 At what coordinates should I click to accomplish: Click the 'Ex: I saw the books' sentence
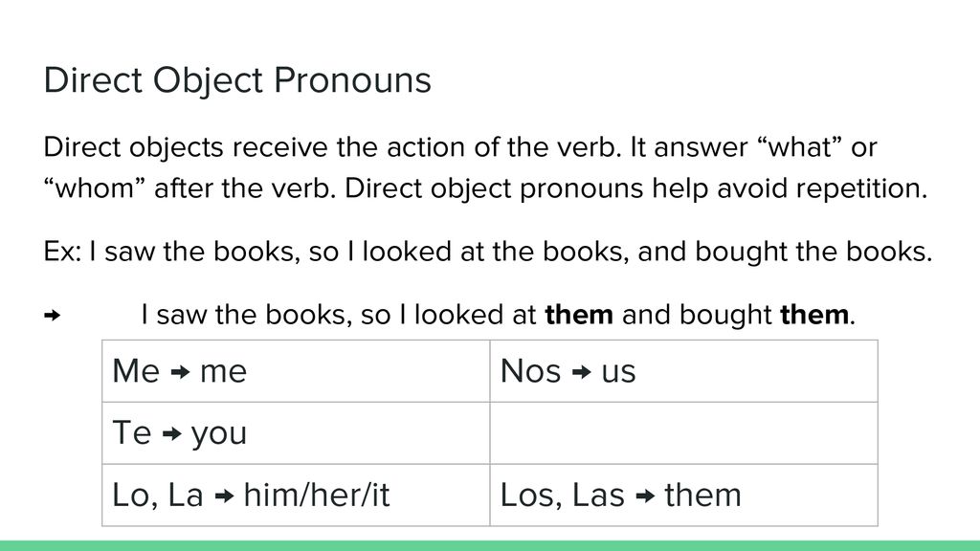tap(488, 252)
